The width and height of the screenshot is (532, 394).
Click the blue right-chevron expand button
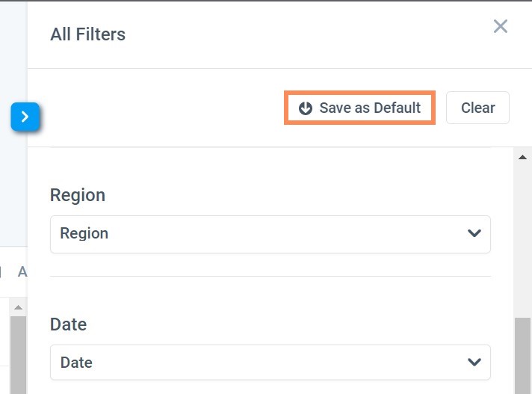pos(25,117)
